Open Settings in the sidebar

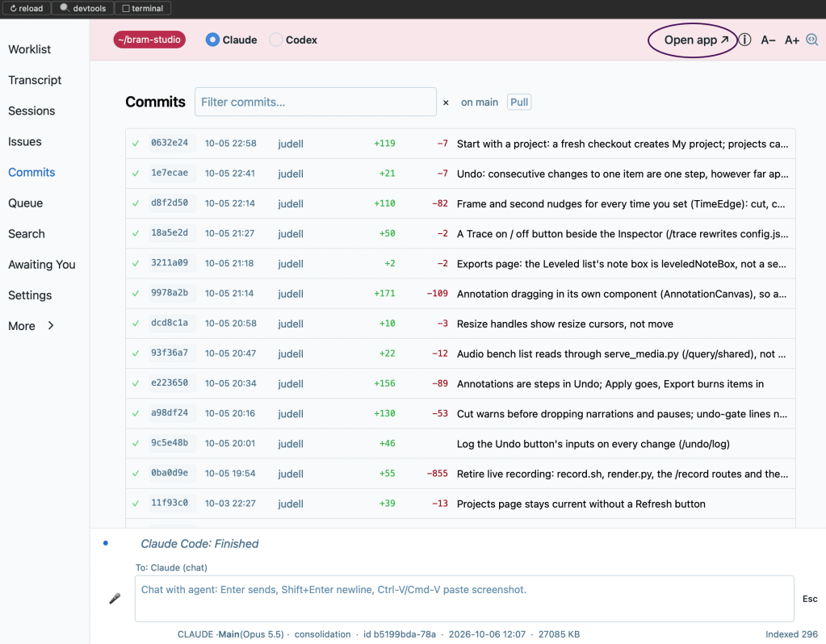click(x=30, y=295)
